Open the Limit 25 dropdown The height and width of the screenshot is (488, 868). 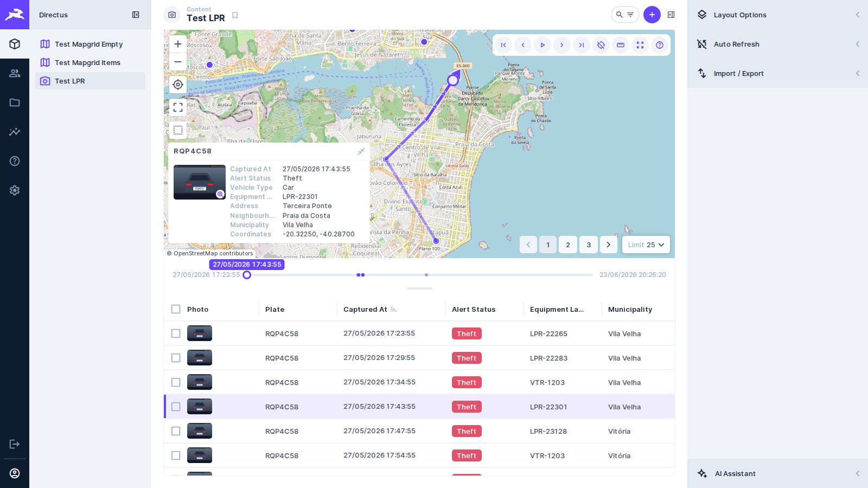click(646, 245)
